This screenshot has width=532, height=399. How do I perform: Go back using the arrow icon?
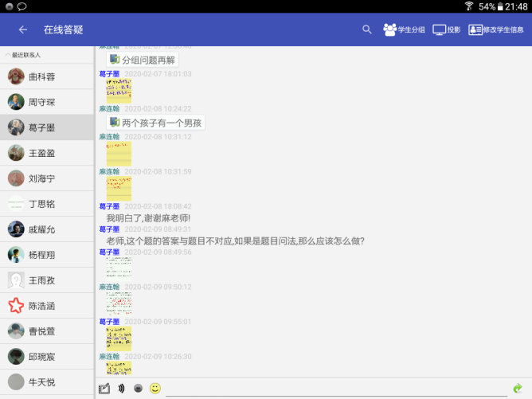point(23,29)
